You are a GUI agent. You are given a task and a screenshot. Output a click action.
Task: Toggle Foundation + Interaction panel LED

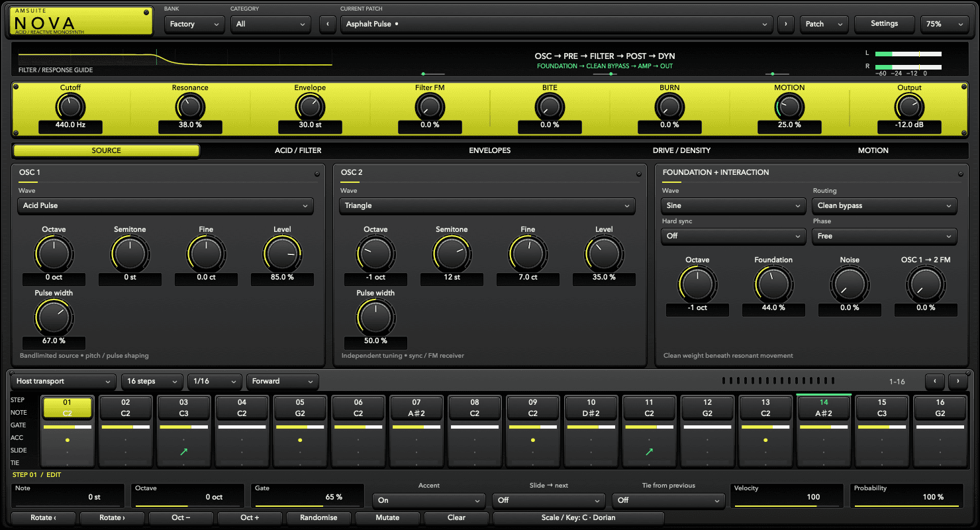coord(960,174)
